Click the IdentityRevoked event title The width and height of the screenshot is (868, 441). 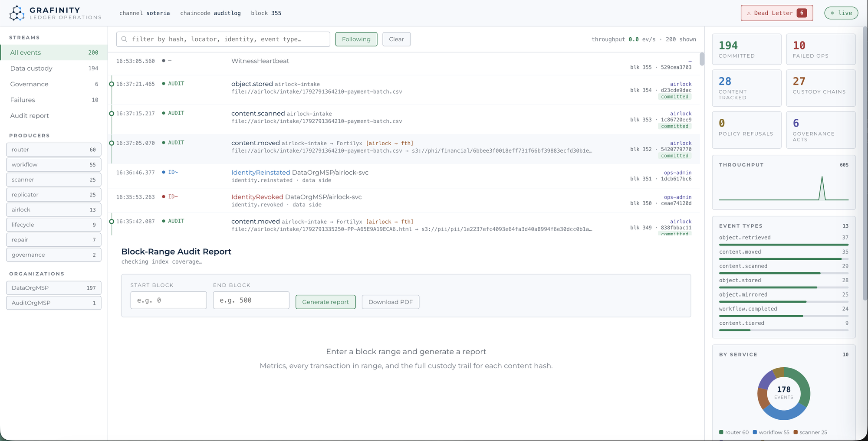[257, 197]
